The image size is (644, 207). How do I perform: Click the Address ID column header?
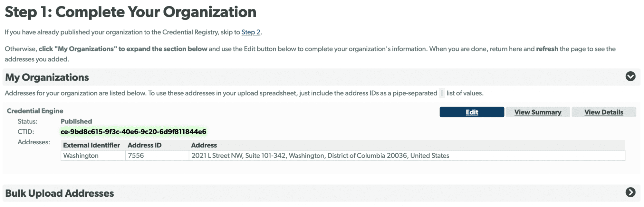click(x=144, y=145)
